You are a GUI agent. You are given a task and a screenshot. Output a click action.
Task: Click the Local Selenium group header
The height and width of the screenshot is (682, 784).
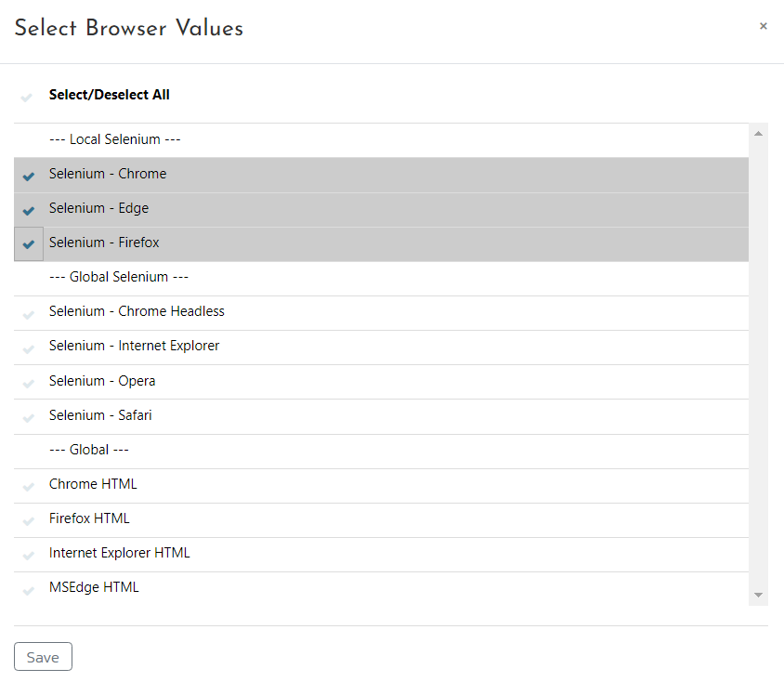(114, 139)
